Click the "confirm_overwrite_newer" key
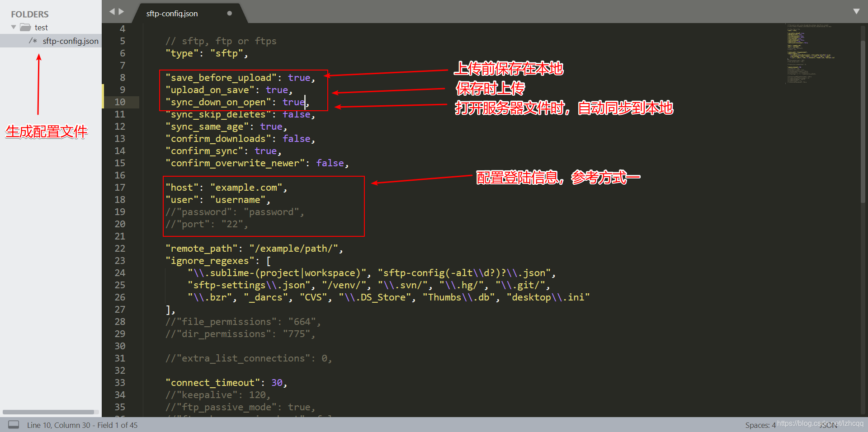Image resolution: width=868 pixels, height=432 pixels. (x=235, y=163)
